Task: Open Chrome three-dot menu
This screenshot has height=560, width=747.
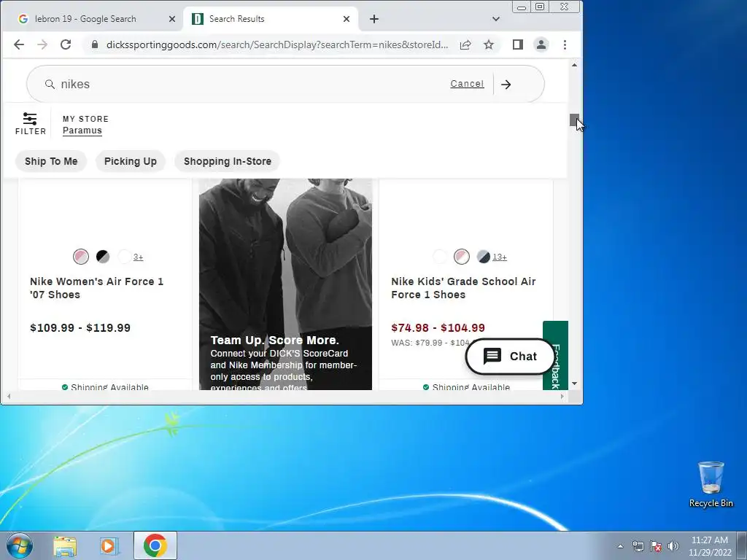Action: pyautogui.click(x=565, y=44)
